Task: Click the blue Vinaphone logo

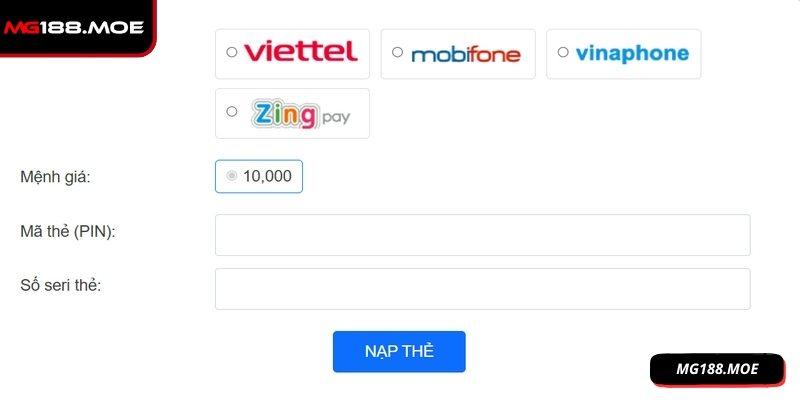Action: tap(632, 53)
